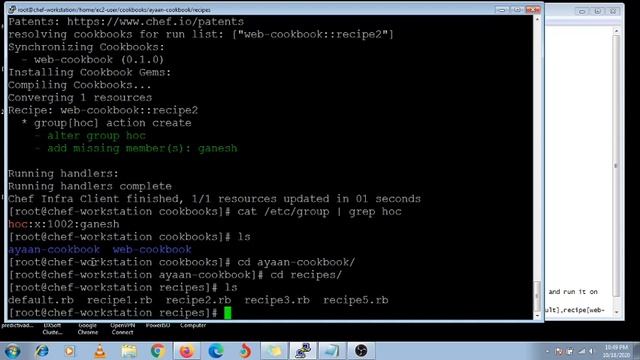This screenshot has height=360, width=640.
Task: Click the blue ayaan-cookbook directory name
Action: [54, 250]
